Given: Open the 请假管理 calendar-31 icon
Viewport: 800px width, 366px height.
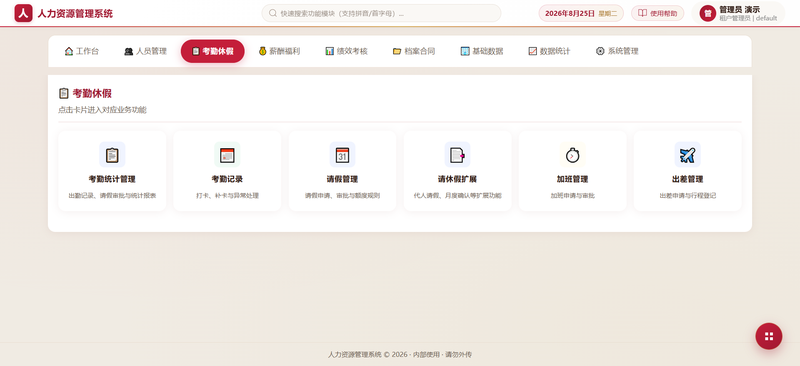Looking at the screenshot, I should pyautogui.click(x=342, y=155).
